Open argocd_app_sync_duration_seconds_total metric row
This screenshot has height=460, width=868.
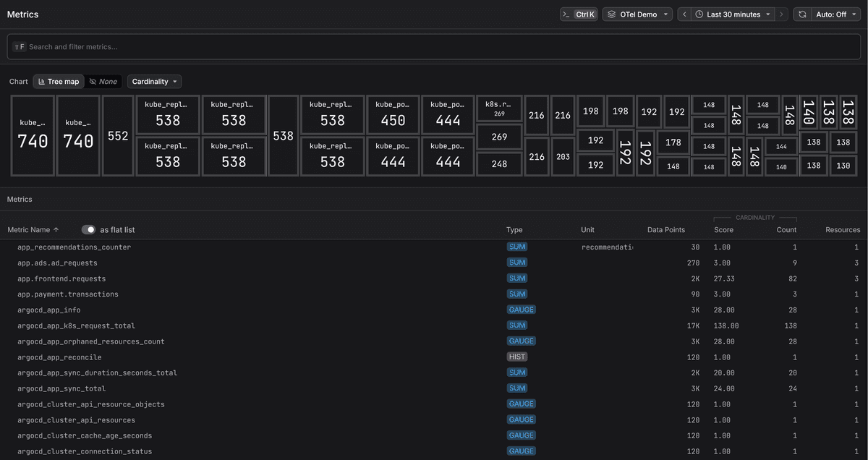[x=434, y=373]
